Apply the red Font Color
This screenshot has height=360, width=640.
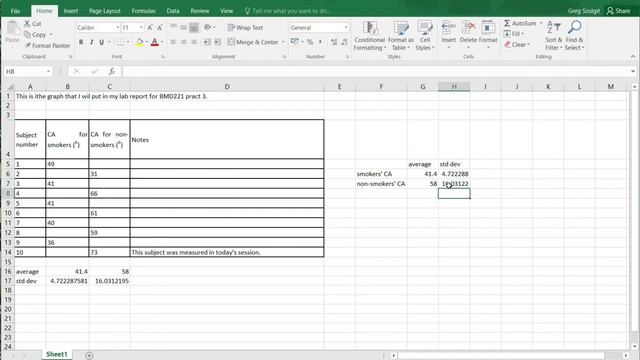point(155,42)
